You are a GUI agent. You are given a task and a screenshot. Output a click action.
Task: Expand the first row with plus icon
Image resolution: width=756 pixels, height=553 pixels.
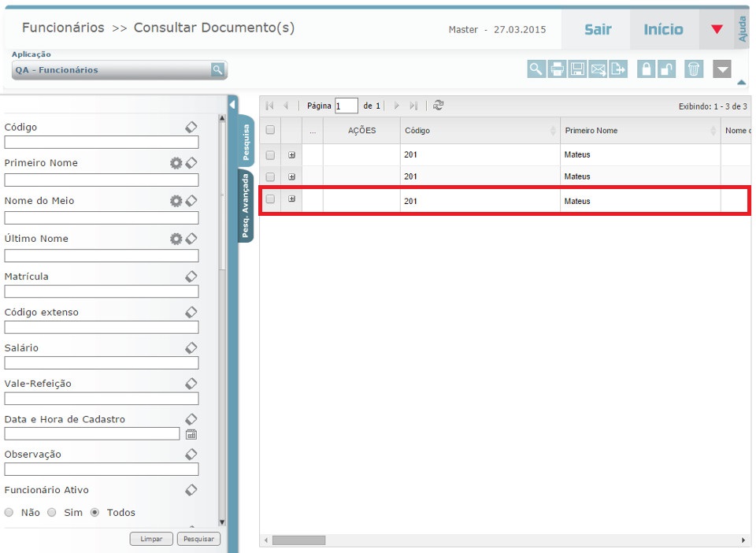coord(291,155)
